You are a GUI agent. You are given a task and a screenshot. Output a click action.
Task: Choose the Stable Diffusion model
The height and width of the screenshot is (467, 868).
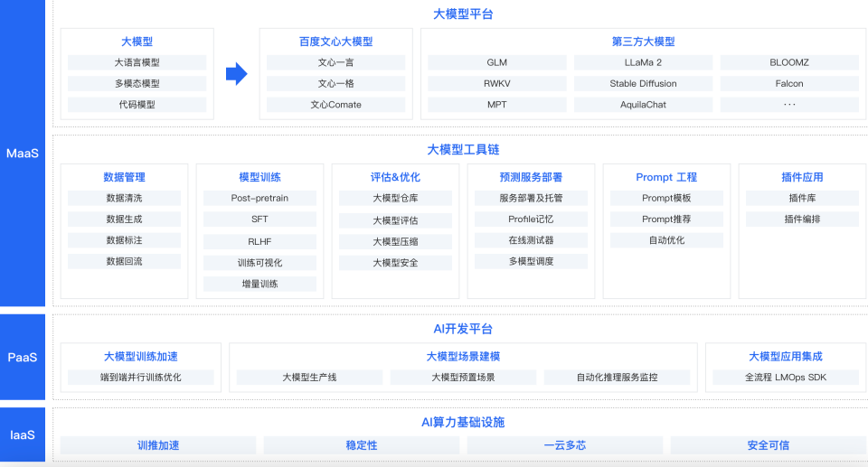click(643, 83)
